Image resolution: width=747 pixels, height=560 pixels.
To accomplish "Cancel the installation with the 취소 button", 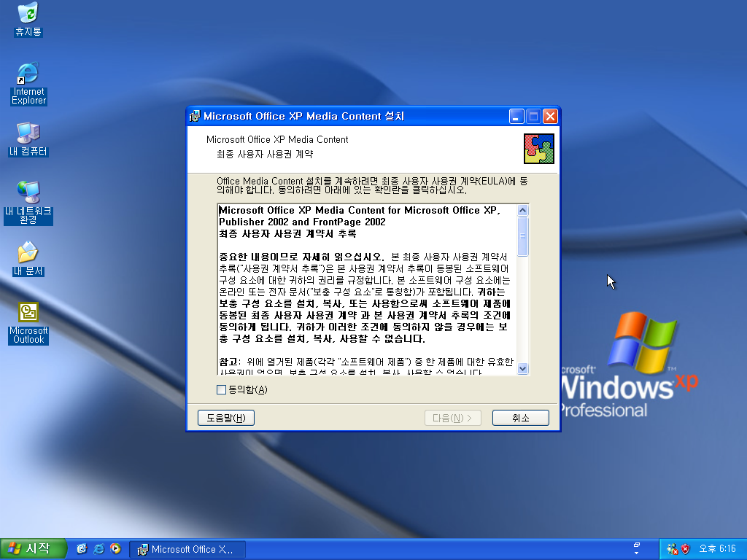I will pos(520,418).
